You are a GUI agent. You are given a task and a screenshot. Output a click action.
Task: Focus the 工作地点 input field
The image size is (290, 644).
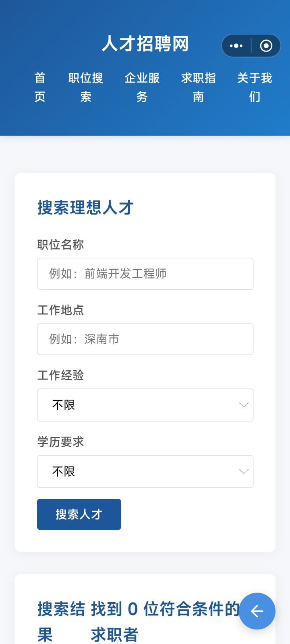coord(145,339)
